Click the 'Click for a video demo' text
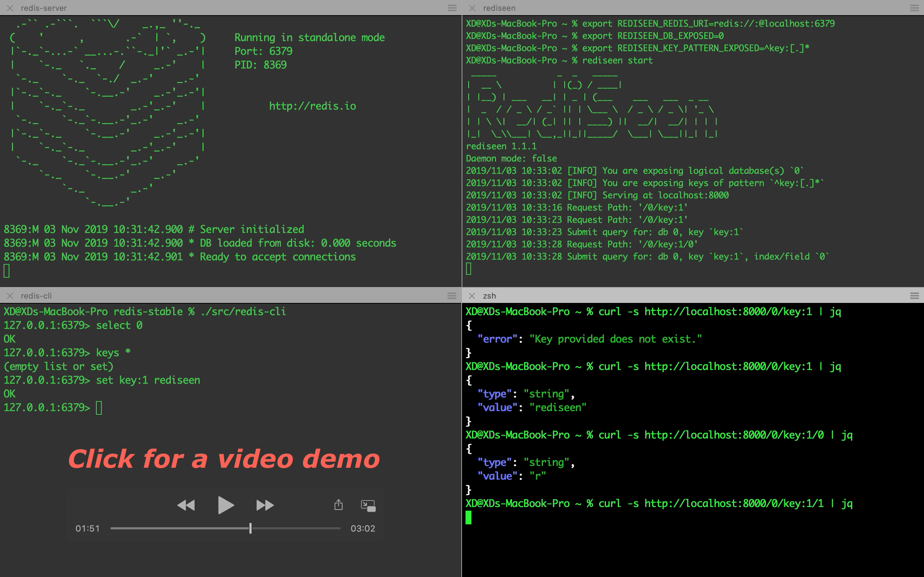This screenshot has height=577, width=924. click(224, 459)
